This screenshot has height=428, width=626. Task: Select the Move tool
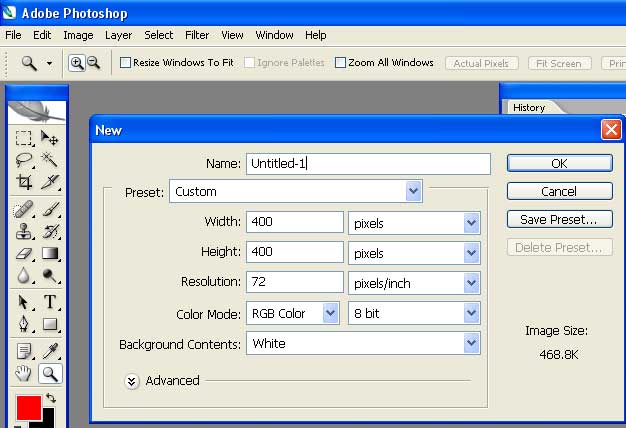[x=50, y=138]
